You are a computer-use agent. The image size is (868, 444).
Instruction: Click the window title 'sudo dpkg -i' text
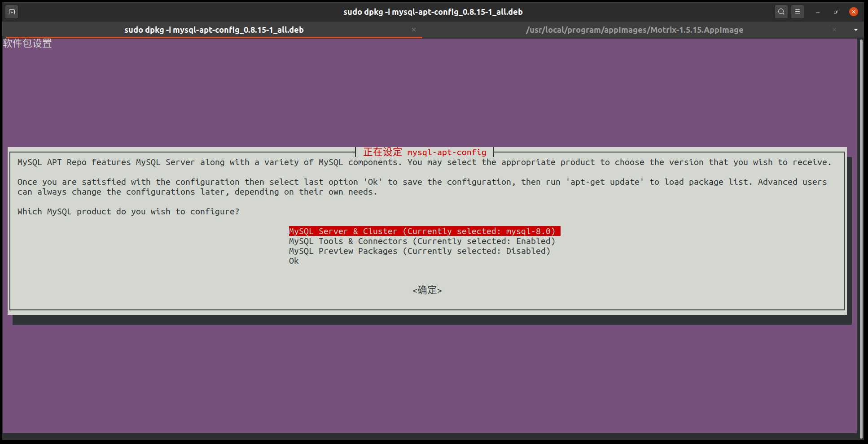[433, 12]
